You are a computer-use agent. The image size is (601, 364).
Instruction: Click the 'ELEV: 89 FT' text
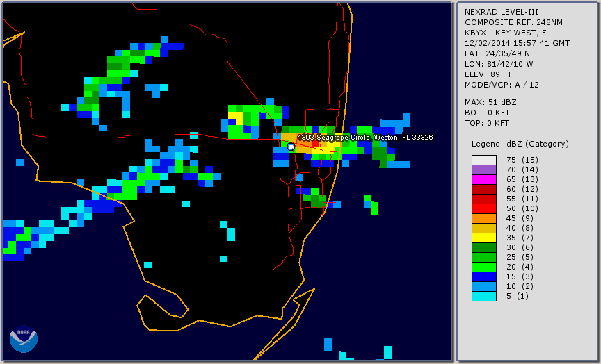488,74
